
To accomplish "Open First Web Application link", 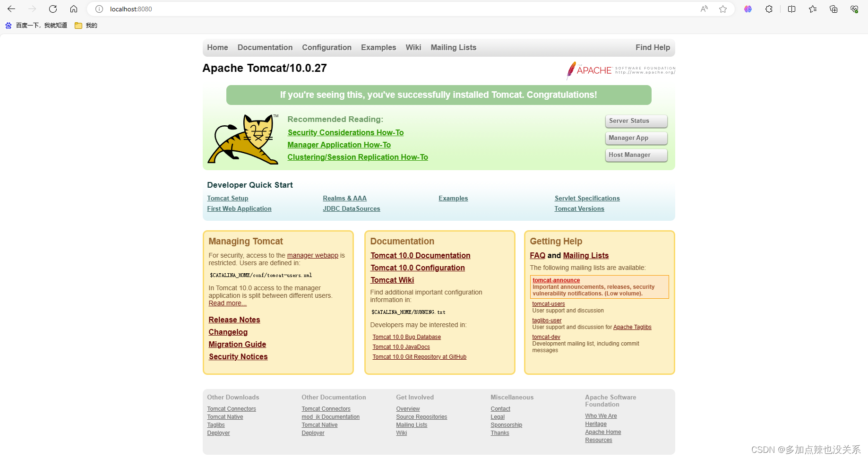I will [239, 208].
